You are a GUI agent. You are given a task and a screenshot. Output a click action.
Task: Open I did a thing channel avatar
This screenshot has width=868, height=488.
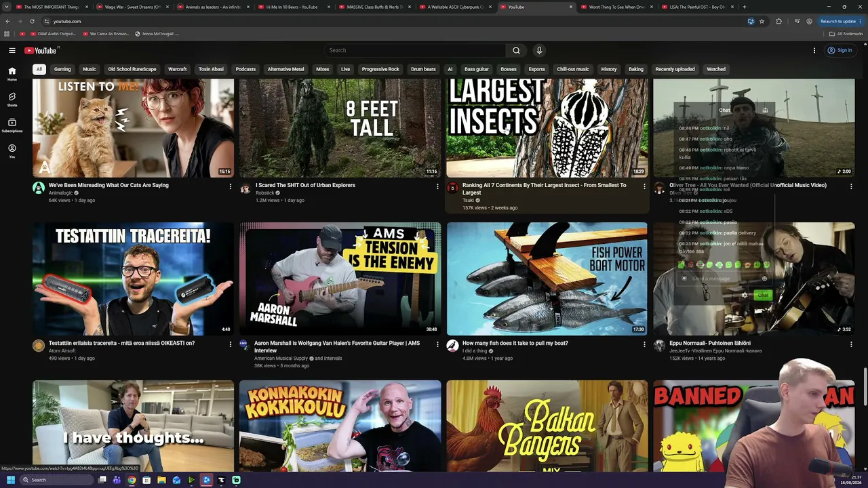point(452,346)
